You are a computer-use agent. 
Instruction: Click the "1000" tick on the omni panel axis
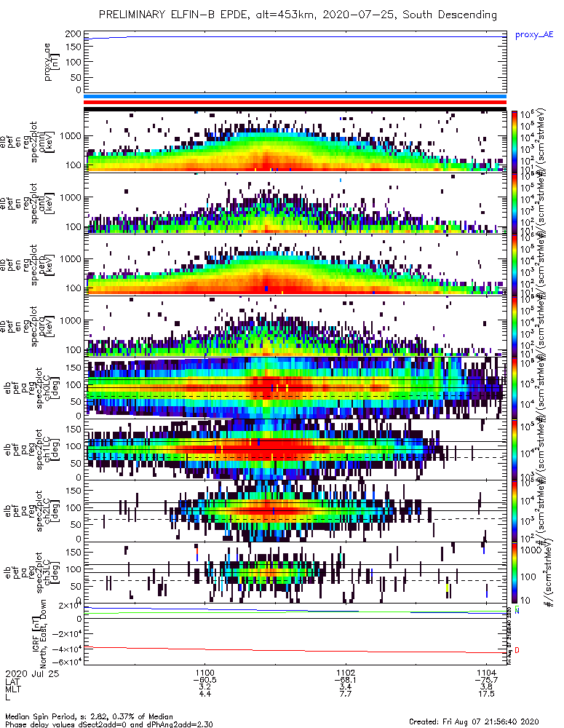[x=72, y=136]
